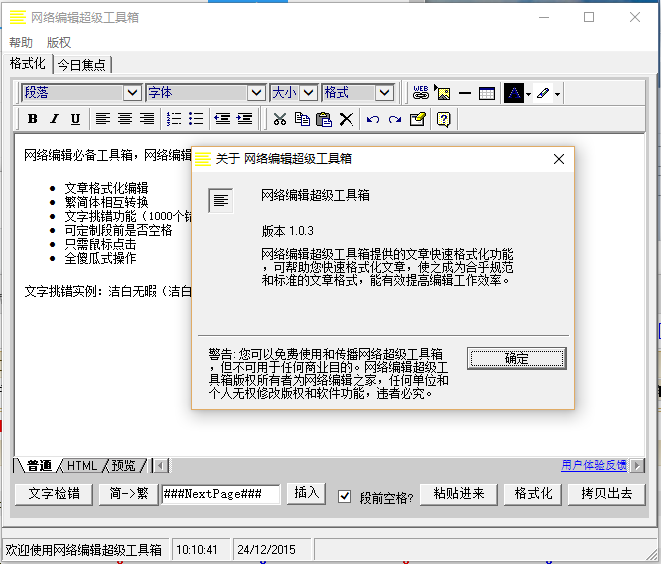
Task: Insert a numbered list
Action: (x=174, y=119)
